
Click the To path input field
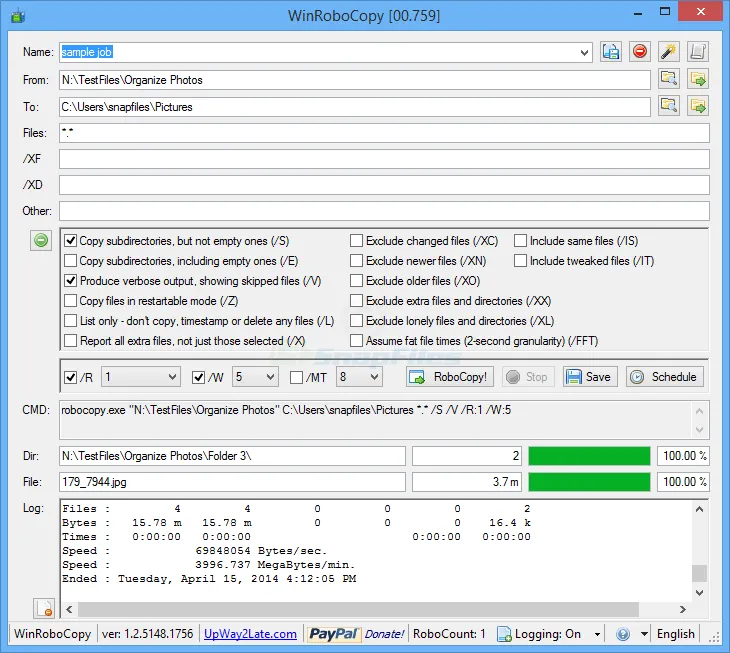[x=355, y=107]
